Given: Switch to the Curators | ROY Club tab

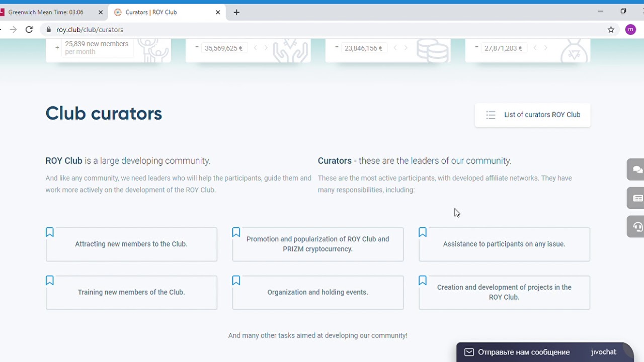Looking at the screenshot, I should (x=168, y=12).
